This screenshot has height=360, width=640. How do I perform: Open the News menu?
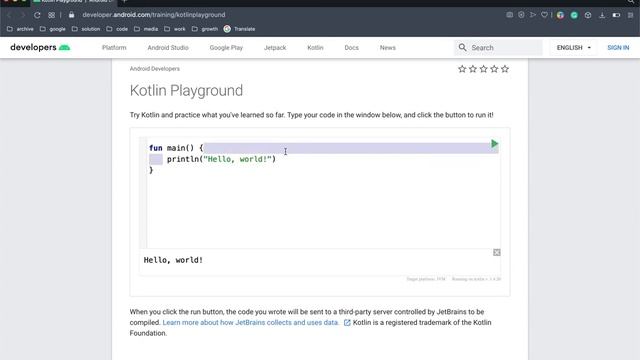pos(388,48)
